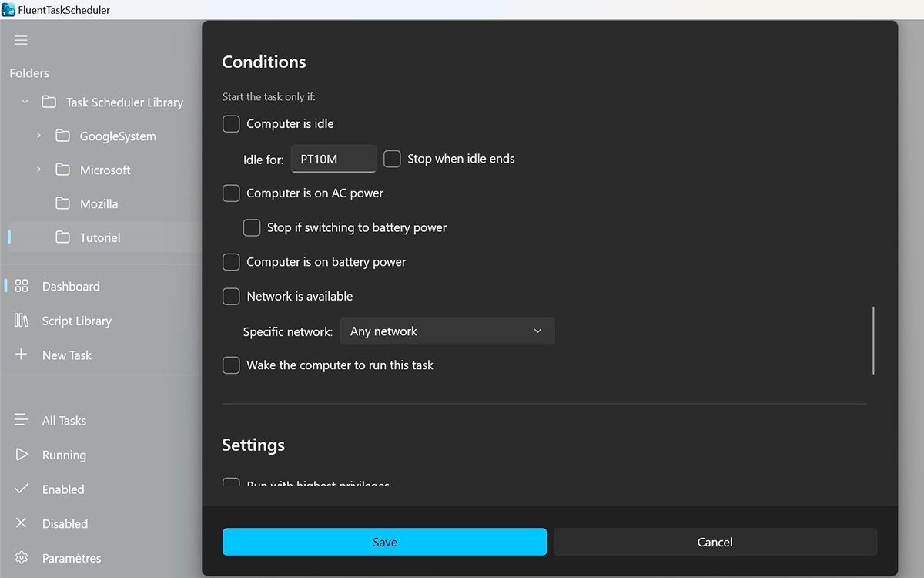Click the Mozilla folder icon
Viewport: 924px width, 578px height.
coord(65,203)
